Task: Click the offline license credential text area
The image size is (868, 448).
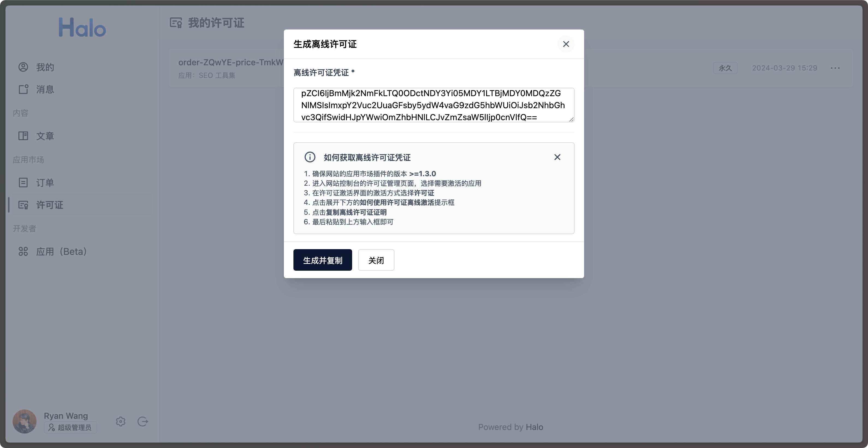Action: point(433,105)
